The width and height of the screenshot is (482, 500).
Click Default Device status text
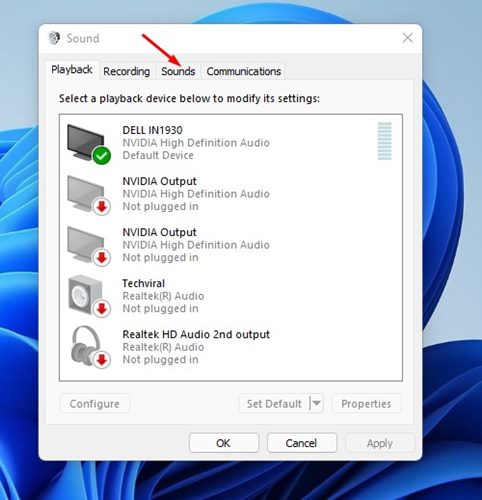coord(158,155)
